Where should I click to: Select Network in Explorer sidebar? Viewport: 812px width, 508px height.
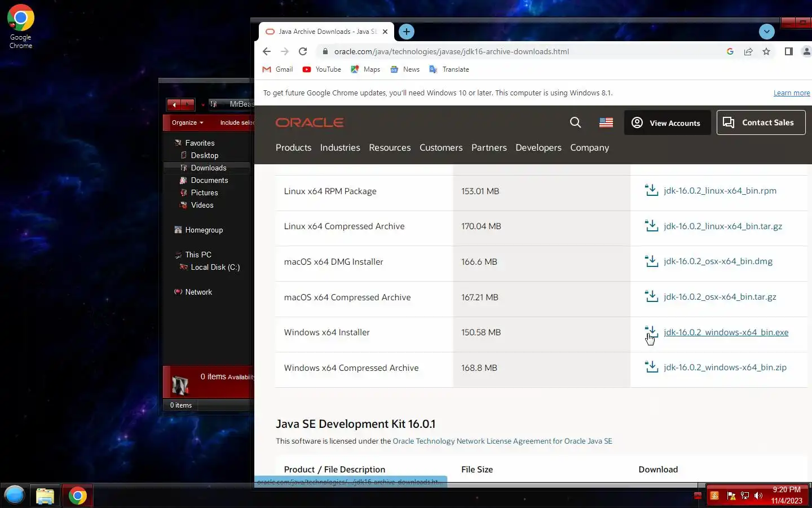coord(193,292)
